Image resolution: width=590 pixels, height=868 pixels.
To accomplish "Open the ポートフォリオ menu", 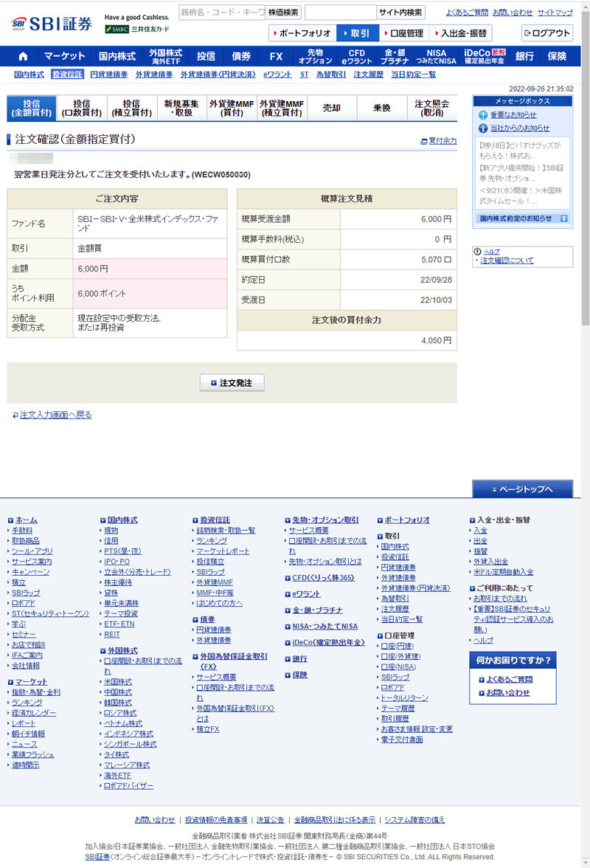I will pos(302,33).
